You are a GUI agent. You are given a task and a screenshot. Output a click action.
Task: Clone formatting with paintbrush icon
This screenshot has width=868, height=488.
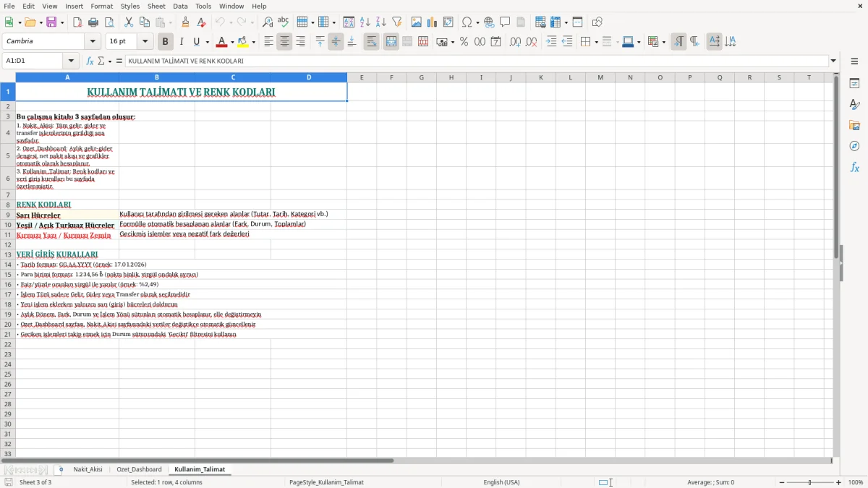186,22
